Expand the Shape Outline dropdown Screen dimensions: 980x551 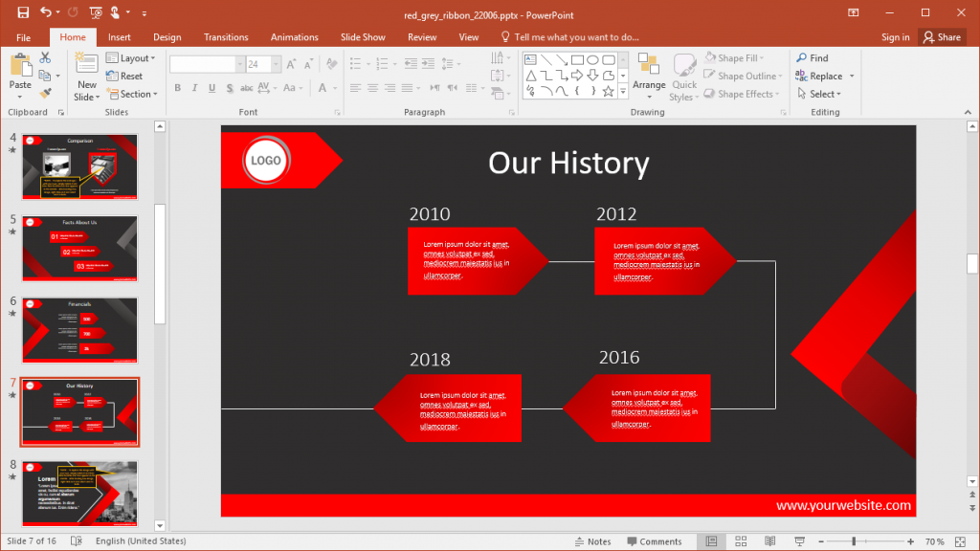744,76
